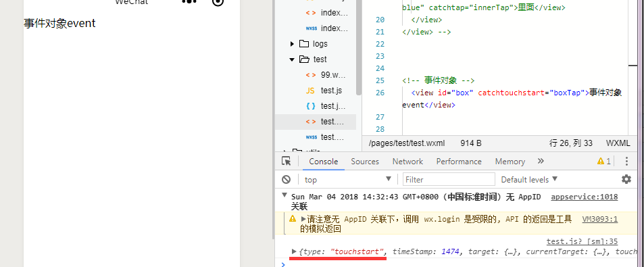
Task: Focus the console Filter input
Action: (449, 180)
